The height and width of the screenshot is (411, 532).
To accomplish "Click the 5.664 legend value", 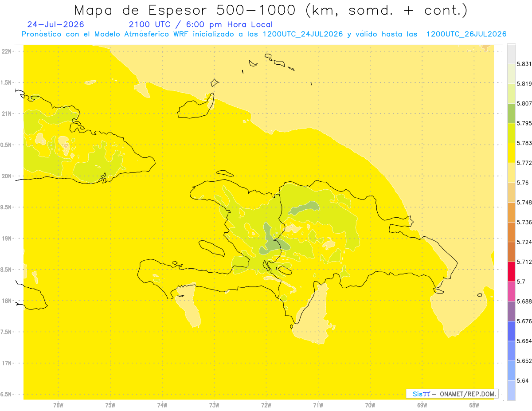I will [x=524, y=341].
